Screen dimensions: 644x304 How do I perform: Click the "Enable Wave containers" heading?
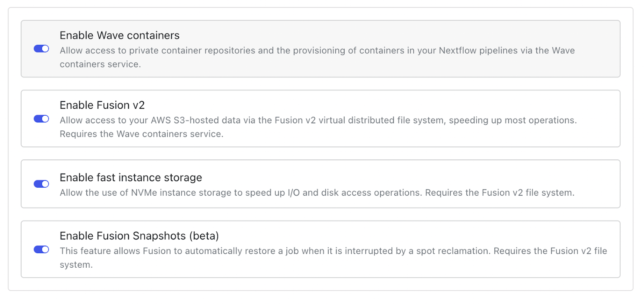[x=119, y=35]
